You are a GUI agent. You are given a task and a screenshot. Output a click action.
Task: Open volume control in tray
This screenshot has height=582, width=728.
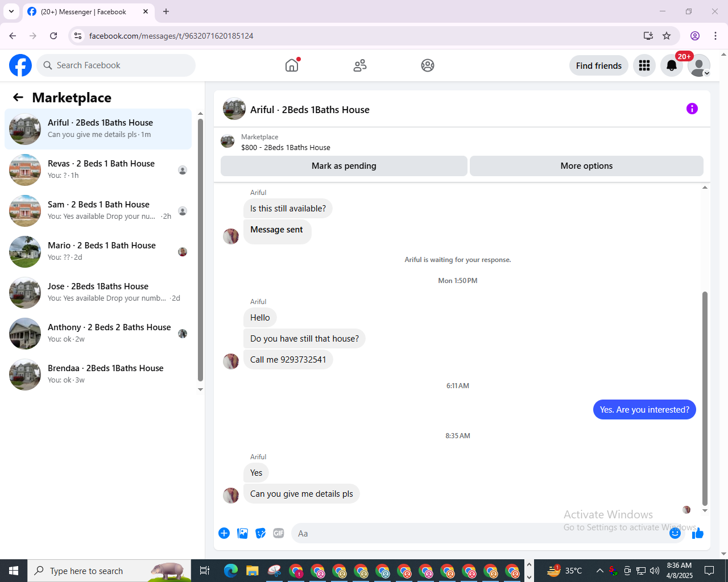point(655,571)
